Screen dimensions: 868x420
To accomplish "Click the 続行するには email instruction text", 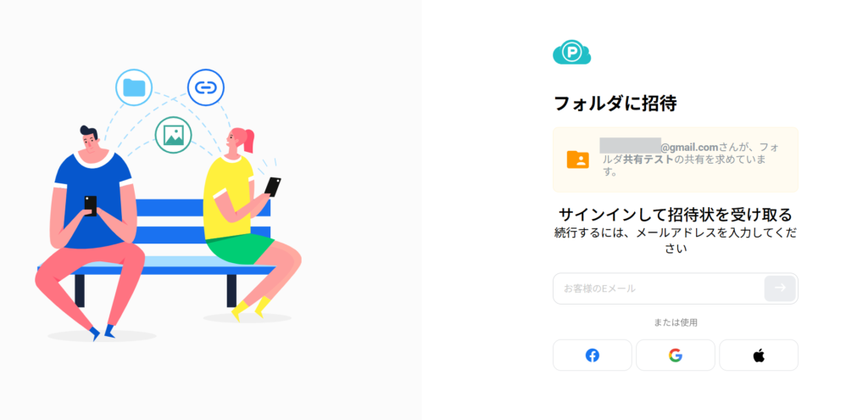I will [676, 240].
